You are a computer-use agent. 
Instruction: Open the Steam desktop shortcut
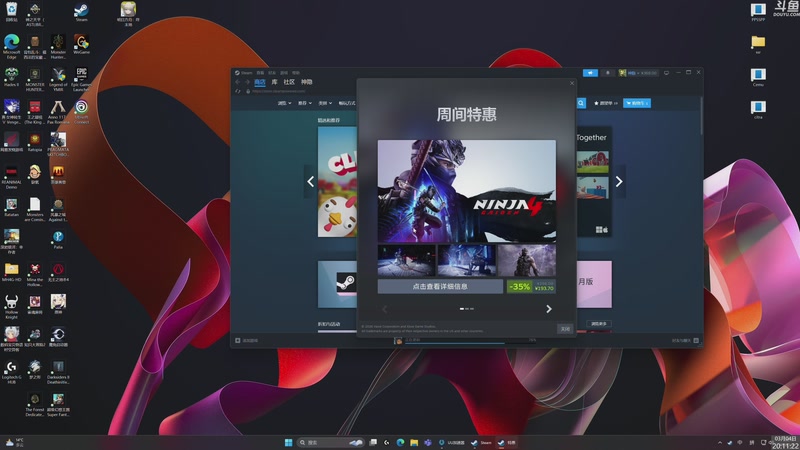pos(81,12)
